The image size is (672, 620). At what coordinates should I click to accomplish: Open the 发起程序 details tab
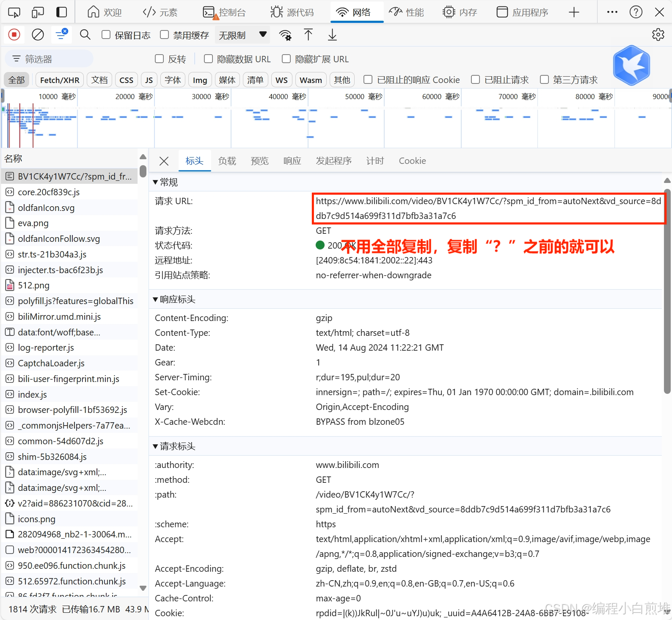334,161
